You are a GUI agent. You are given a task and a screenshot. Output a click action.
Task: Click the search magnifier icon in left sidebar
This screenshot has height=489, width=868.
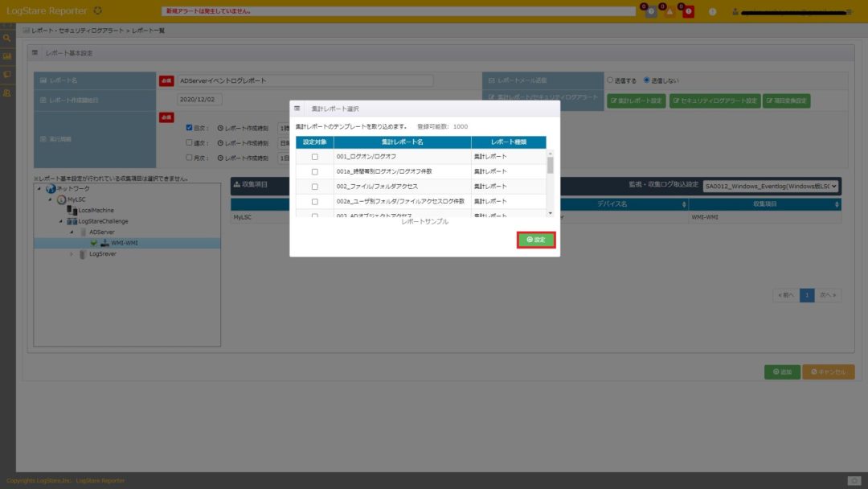coord(7,38)
